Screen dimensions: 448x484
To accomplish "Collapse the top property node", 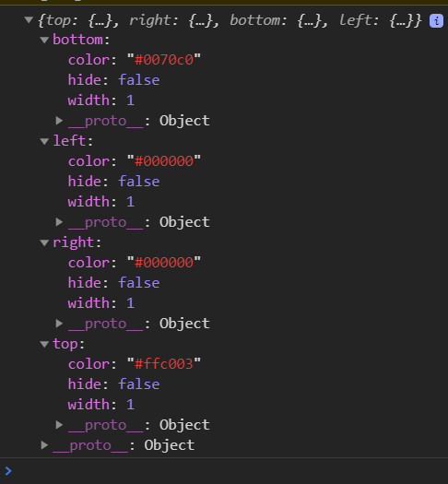I will (44, 344).
